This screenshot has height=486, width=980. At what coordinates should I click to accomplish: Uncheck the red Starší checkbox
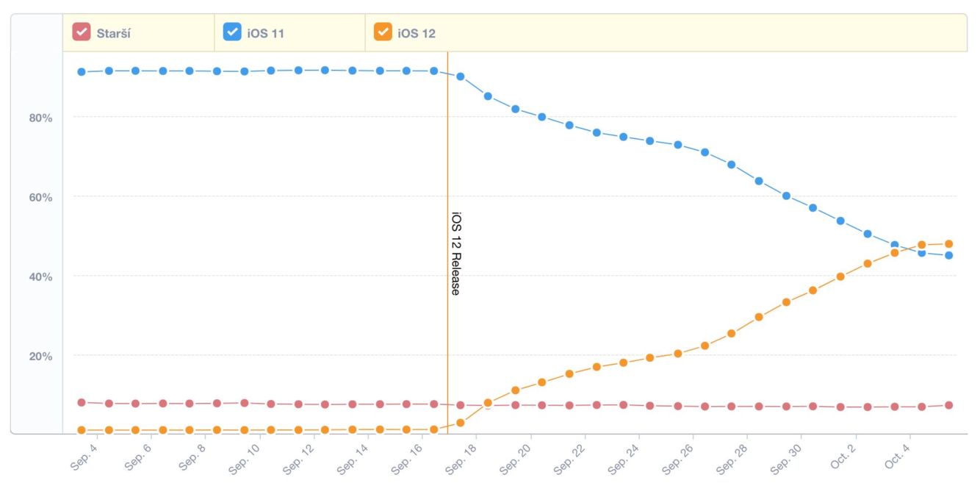coord(81,32)
